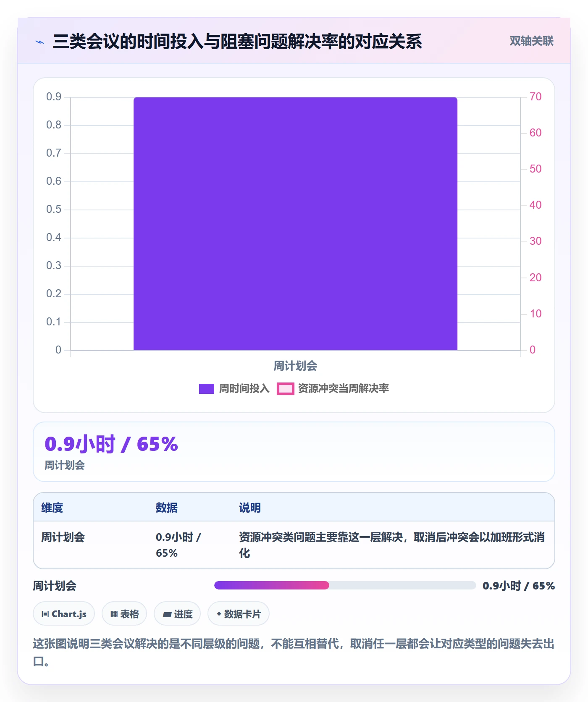Click the 70 tick on the right axis
588x702 pixels.
tap(535, 97)
